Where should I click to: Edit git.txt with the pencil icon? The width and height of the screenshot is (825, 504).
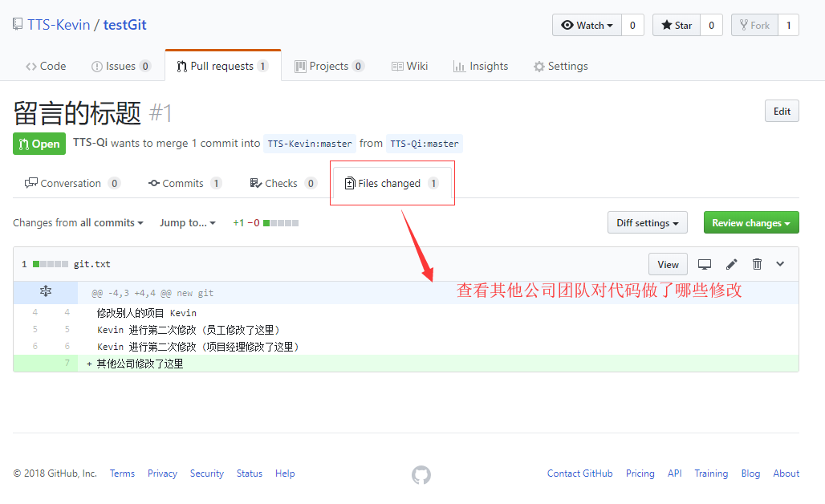(x=731, y=264)
